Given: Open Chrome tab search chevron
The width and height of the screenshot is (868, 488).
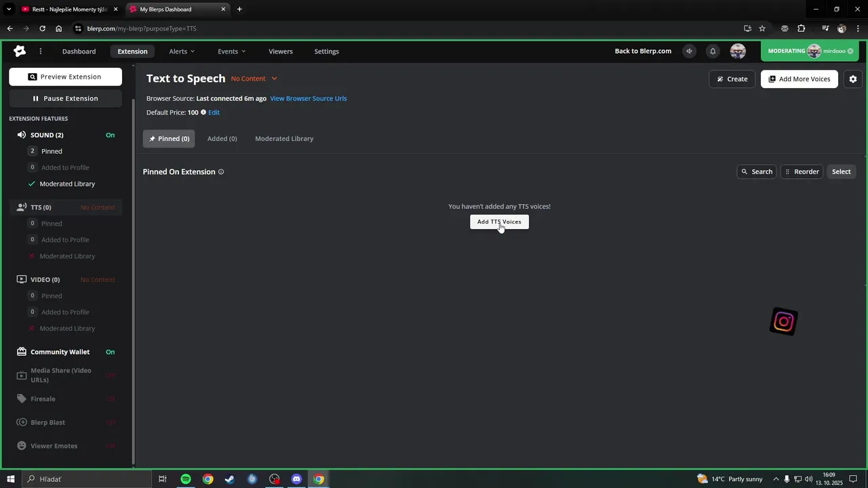Looking at the screenshot, I should [x=9, y=9].
